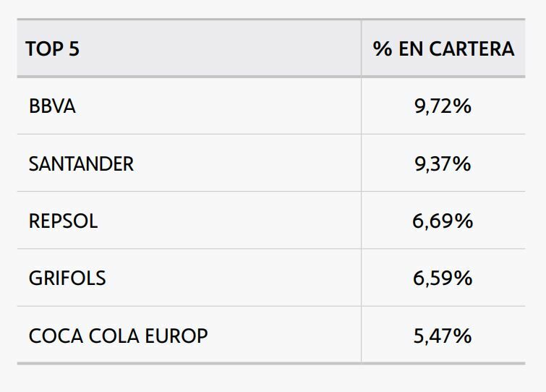
Task: Click the 6,69% percentage for REPSOL
Action: 443,221
